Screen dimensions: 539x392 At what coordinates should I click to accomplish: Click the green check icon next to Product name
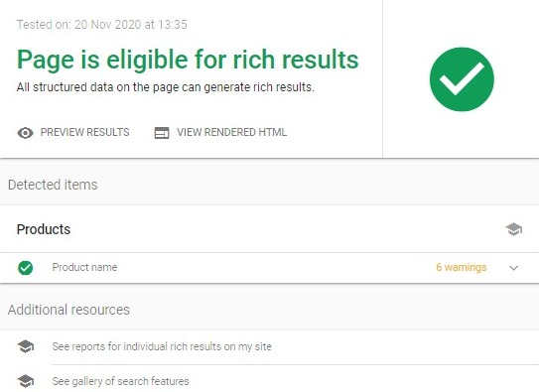pyautogui.click(x=26, y=268)
